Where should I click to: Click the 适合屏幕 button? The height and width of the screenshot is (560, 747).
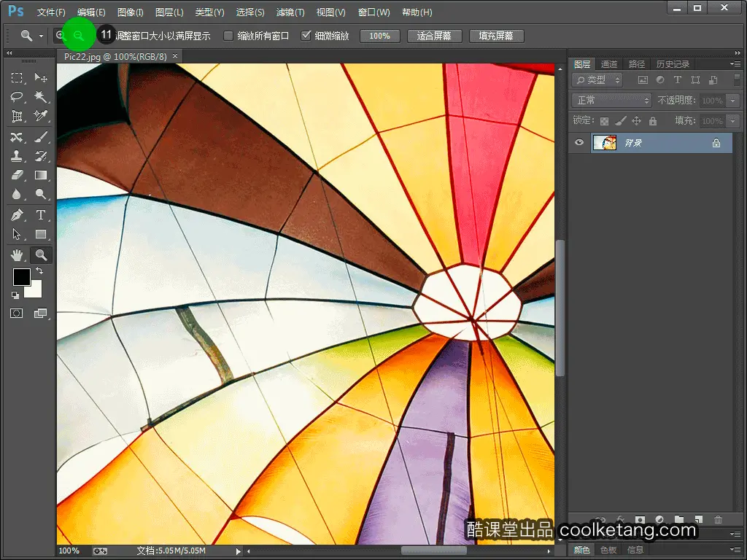pyautogui.click(x=434, y=36)
